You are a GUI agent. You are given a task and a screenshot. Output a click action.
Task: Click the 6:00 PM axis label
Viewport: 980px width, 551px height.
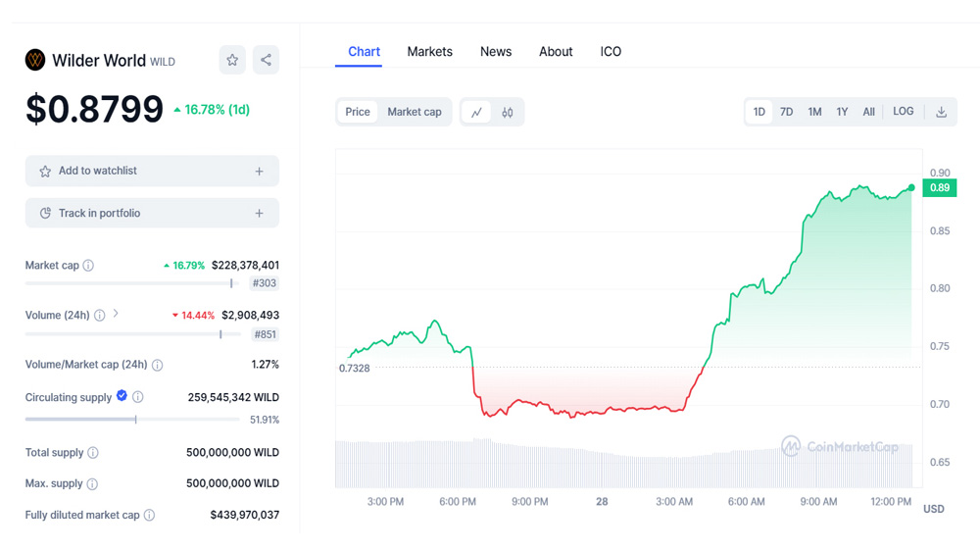click(458, 502)
